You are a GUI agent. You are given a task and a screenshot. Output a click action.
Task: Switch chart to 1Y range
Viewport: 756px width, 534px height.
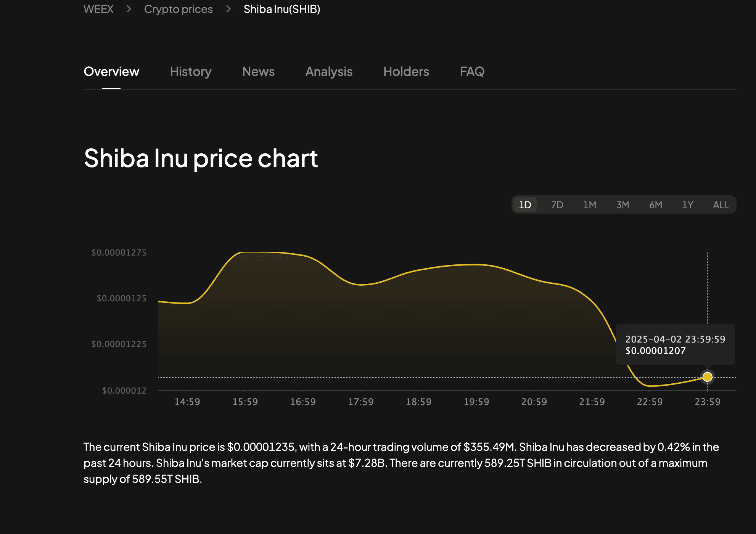687,205
